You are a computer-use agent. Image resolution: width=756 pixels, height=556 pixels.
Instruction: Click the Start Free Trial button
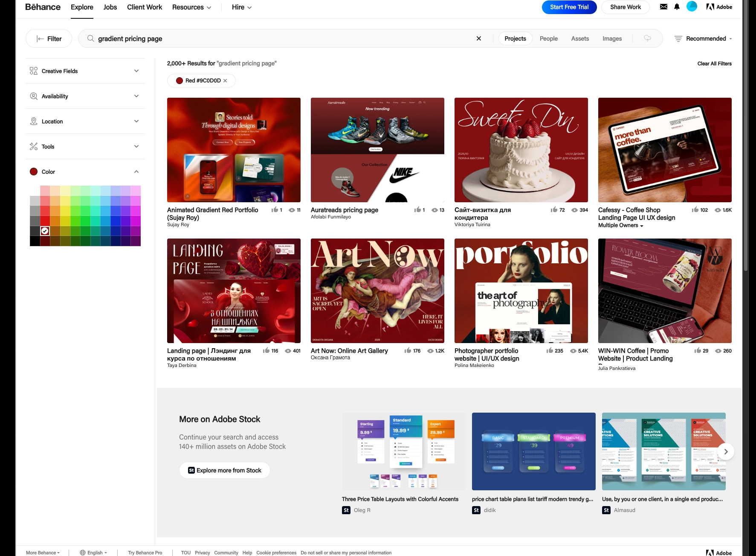pos(569,7)
